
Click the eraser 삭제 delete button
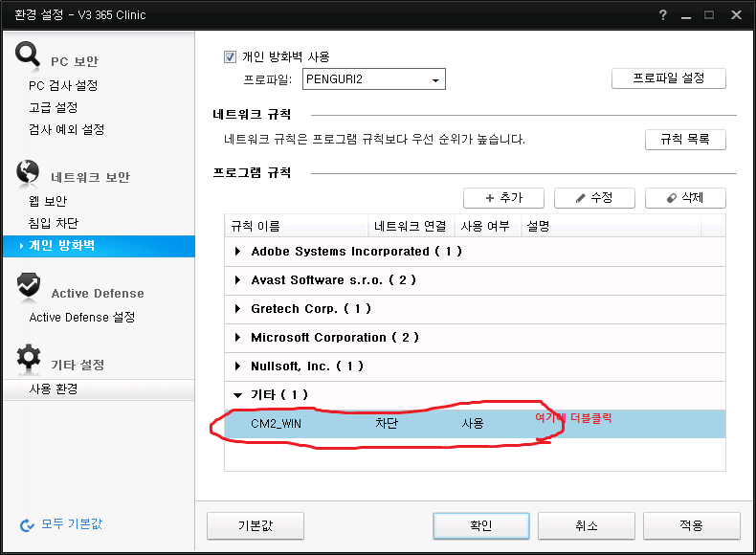point(685,198)
